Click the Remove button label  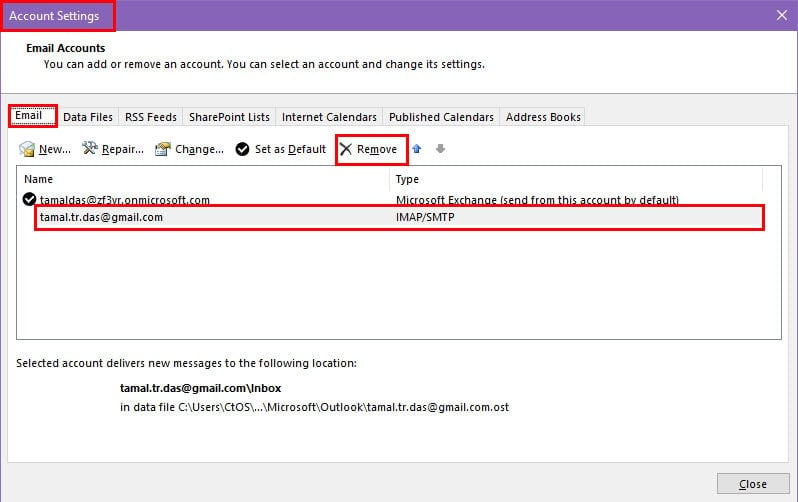point(377,149)
